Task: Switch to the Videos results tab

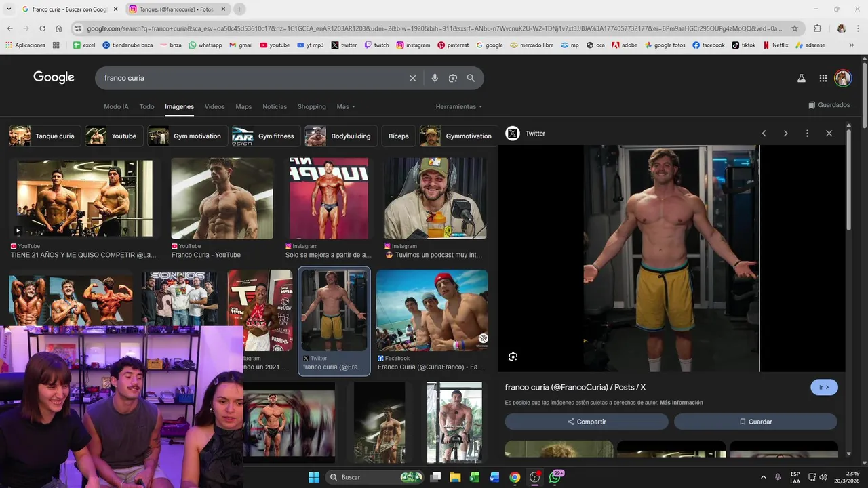Action: 214,107
